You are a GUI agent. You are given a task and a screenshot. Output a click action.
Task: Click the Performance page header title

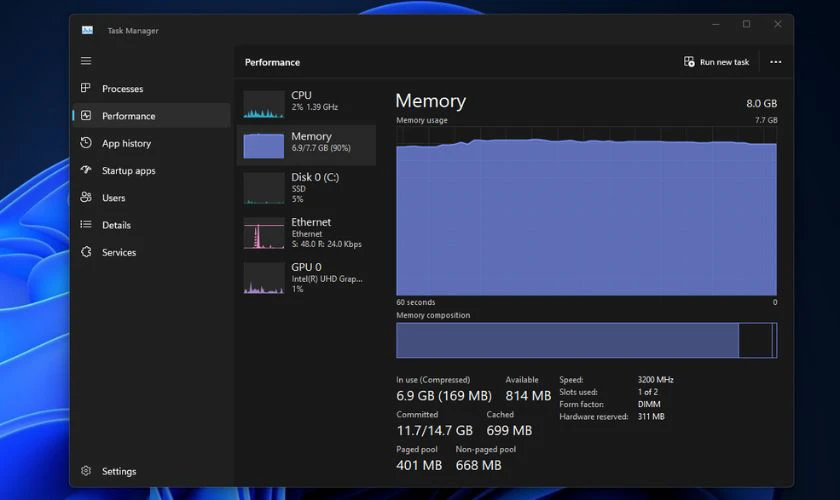point(272,62)
